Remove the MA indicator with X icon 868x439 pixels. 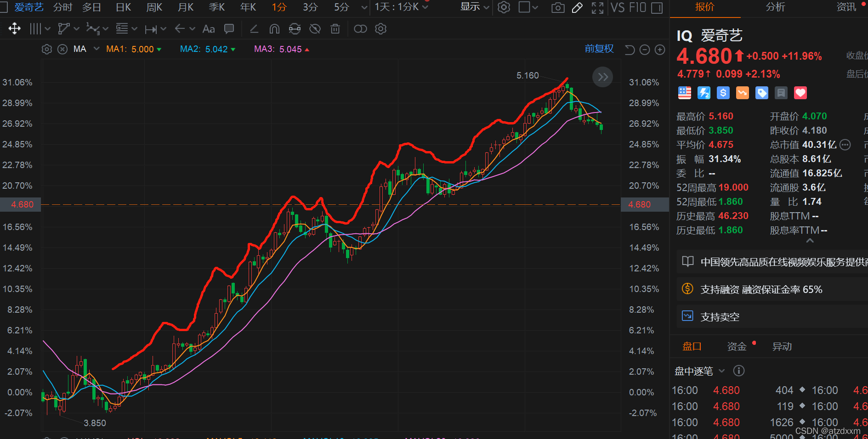tap(62, 49)
